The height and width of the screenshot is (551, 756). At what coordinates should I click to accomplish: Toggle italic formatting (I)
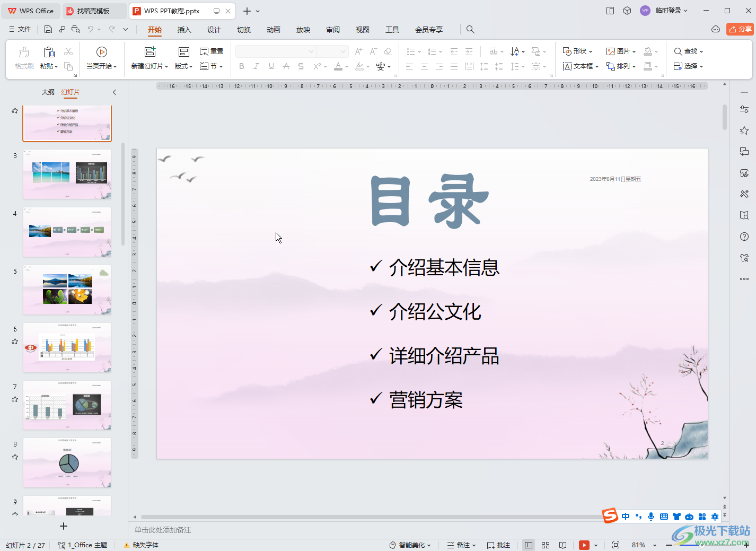[257, 66]
